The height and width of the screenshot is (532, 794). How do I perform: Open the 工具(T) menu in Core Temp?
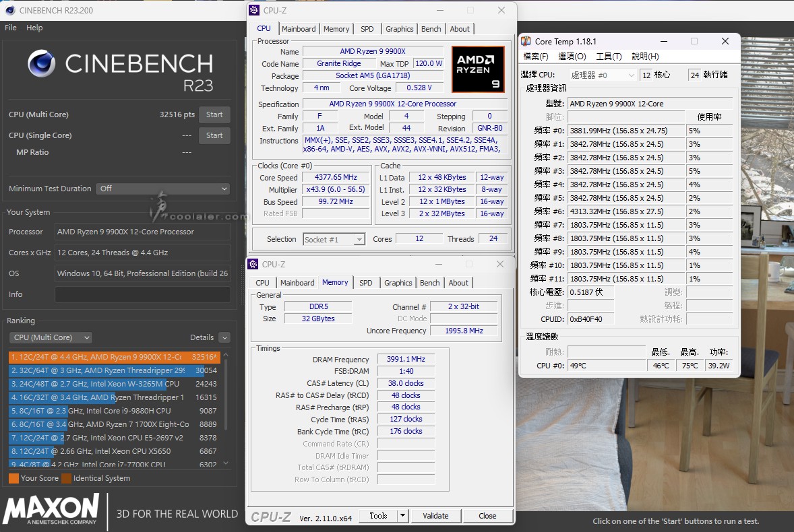[x=609, y=56]
